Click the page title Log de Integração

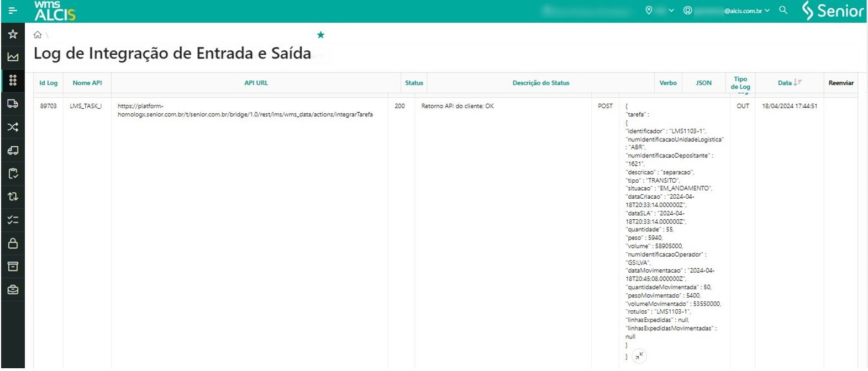pos(172,54)
